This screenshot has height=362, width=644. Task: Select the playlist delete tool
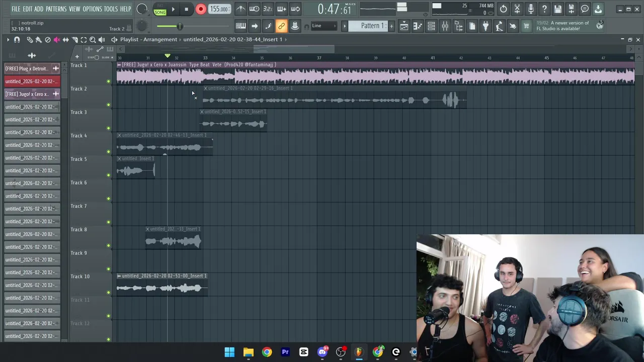pyautogui.click(x=48, y=40)
